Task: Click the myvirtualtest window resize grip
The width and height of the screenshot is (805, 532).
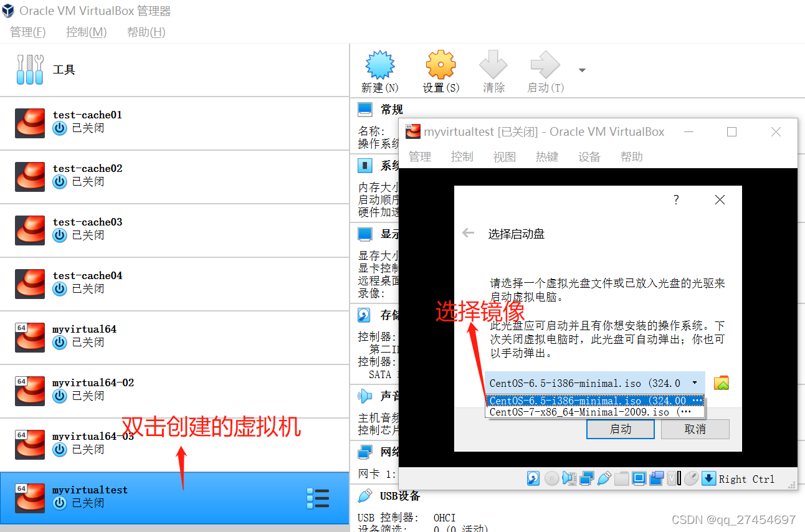Action: pyautogui.click(x=793, y=485)
